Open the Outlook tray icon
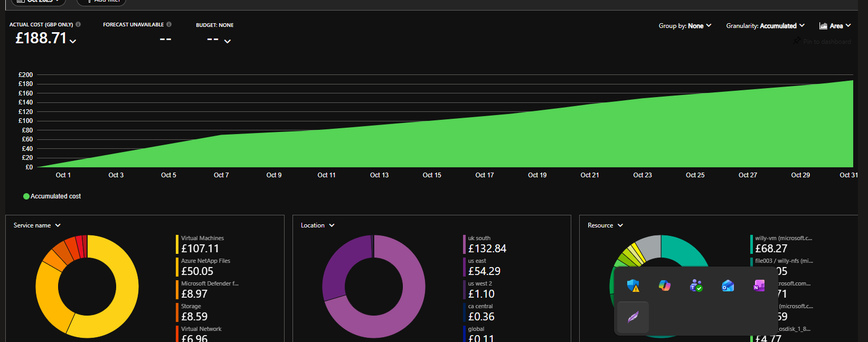This screenshot has height=342, width=868. pyautogui.click(x=728, y=286)
